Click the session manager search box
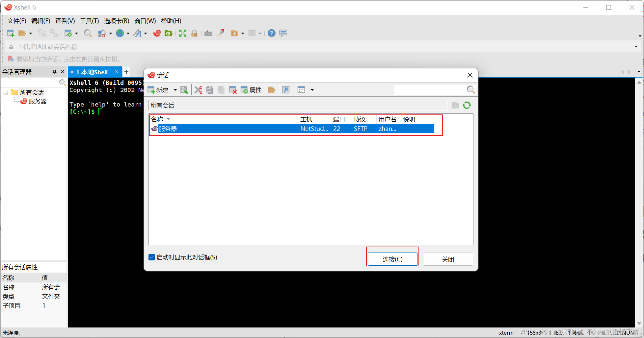The image size is (644, 338). click(30, 82)
